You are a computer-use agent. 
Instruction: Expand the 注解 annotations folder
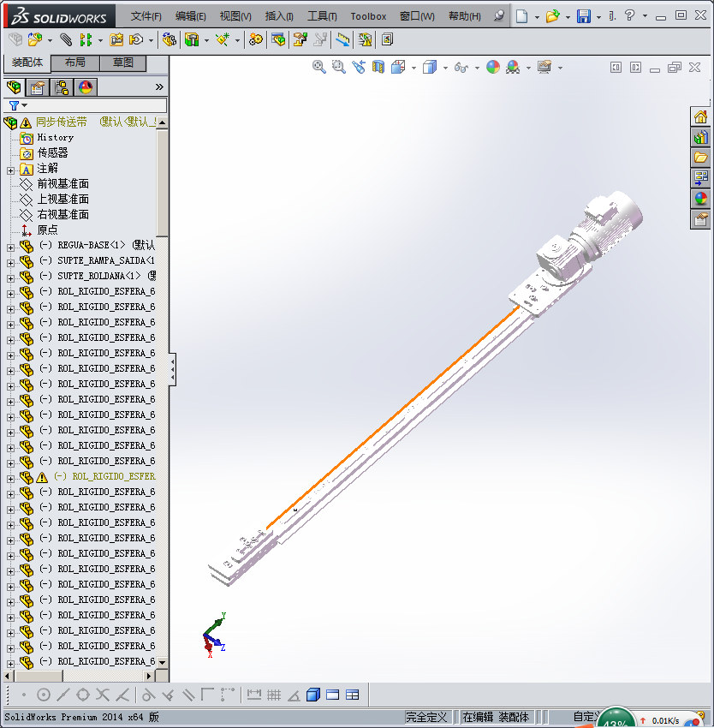click(x=10, y=170)
